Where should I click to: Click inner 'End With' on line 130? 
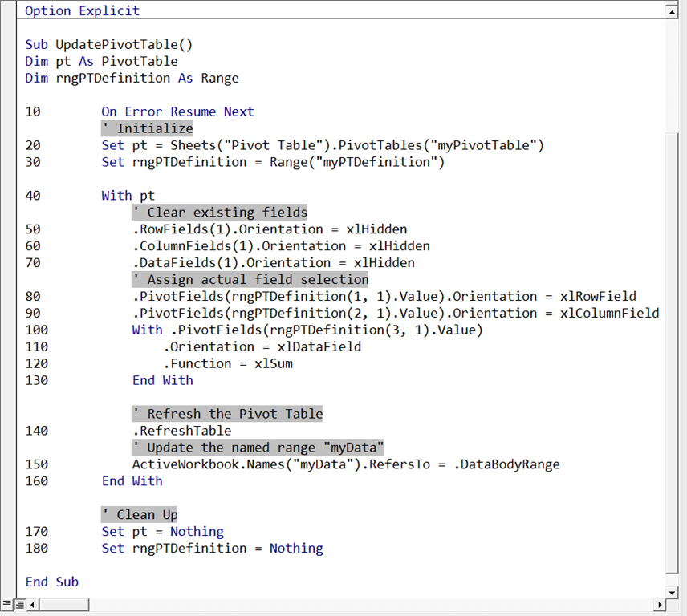click(163, 380)
